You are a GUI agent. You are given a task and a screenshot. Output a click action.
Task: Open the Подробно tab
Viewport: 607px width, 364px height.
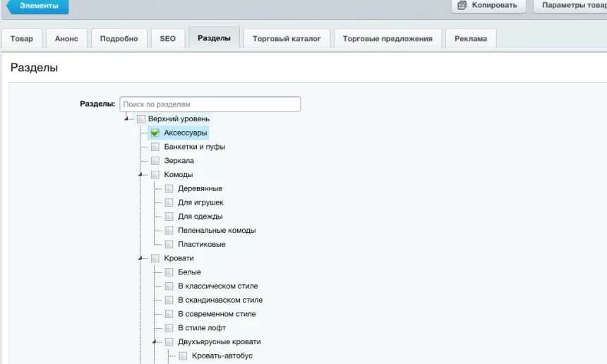[x=119, y=39]
